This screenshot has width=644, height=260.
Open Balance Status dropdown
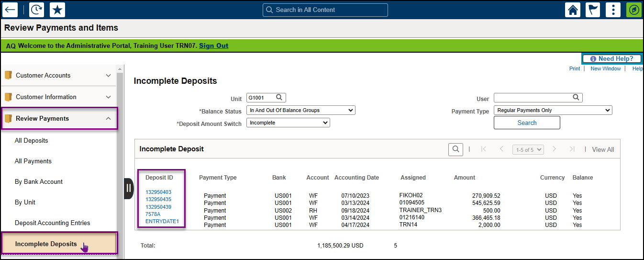click(300, 110)
